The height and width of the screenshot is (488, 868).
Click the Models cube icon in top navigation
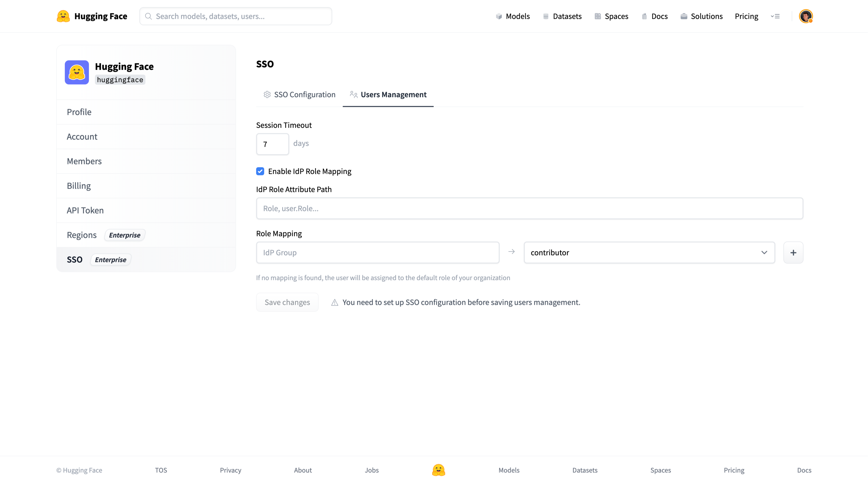[499, 16]
